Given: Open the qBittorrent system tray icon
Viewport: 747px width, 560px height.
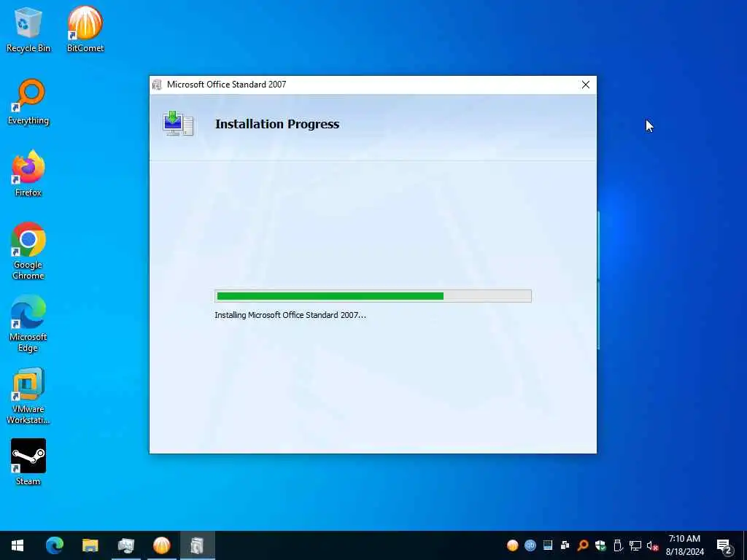Looking at the screenshot, I should [530, 545].
